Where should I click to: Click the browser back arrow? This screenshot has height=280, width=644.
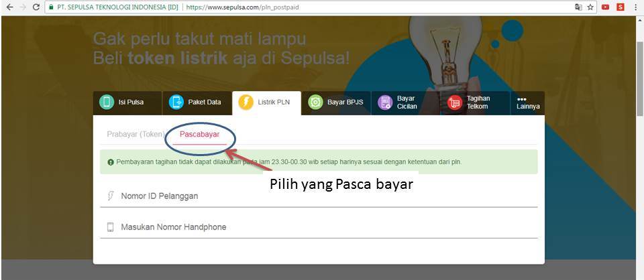9,7
